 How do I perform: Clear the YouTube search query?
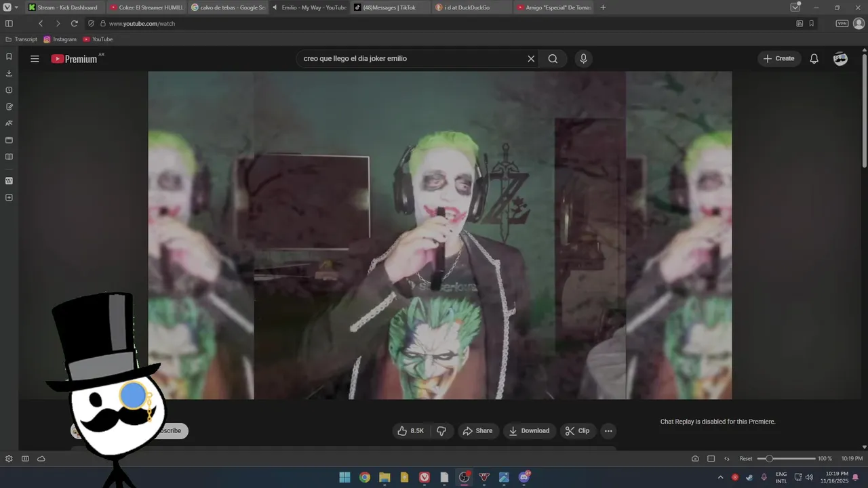pos(531,58)
